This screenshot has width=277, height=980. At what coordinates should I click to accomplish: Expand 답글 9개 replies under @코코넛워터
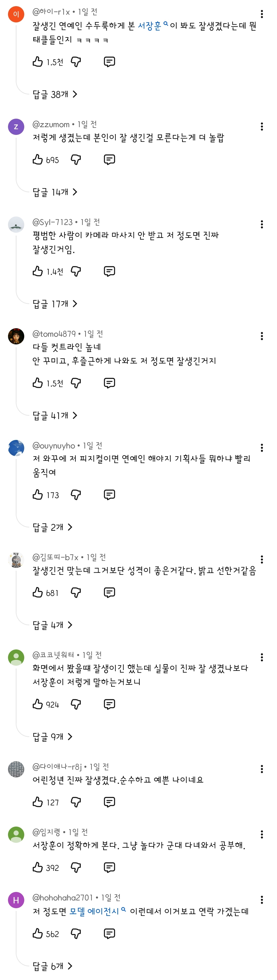(53, 736)
